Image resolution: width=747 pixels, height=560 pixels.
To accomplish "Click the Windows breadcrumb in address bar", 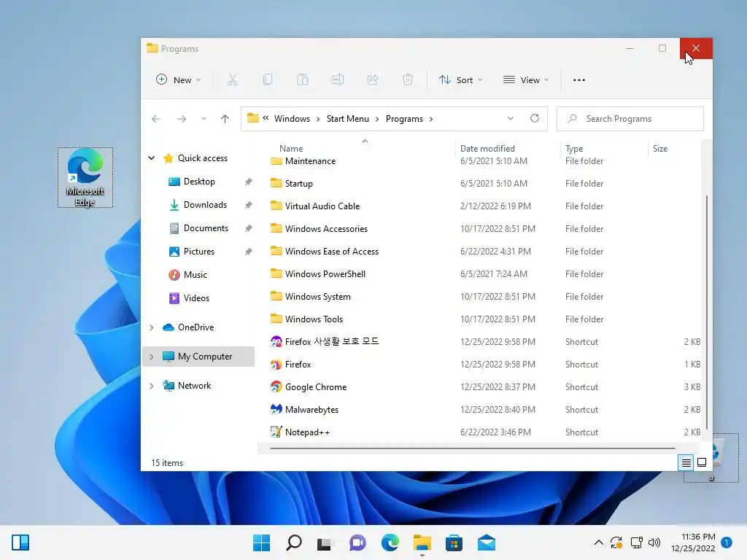I will [292, 119].
